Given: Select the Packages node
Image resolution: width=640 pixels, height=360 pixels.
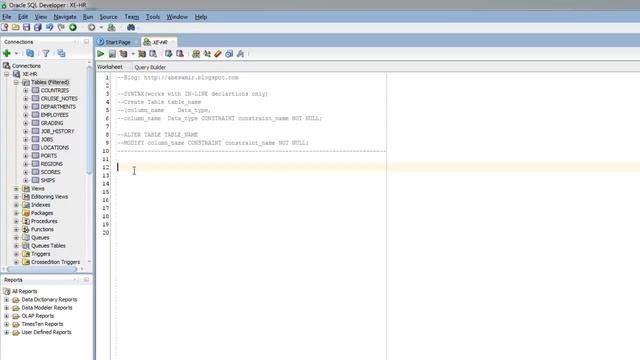Looking at the screenshot, I should point(42,213).
